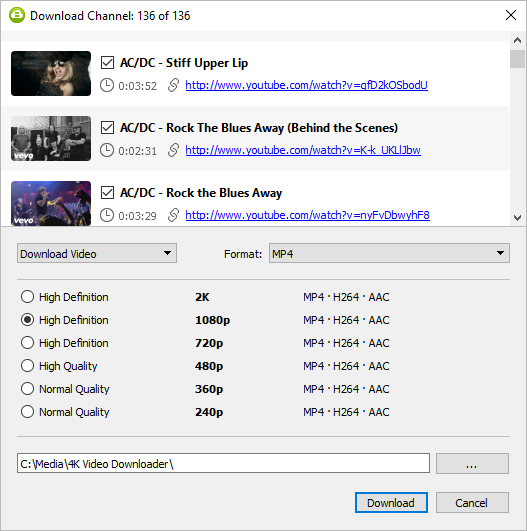527x531 pixels.
Task: Click the Download button
Action: [x=391, y=503]
